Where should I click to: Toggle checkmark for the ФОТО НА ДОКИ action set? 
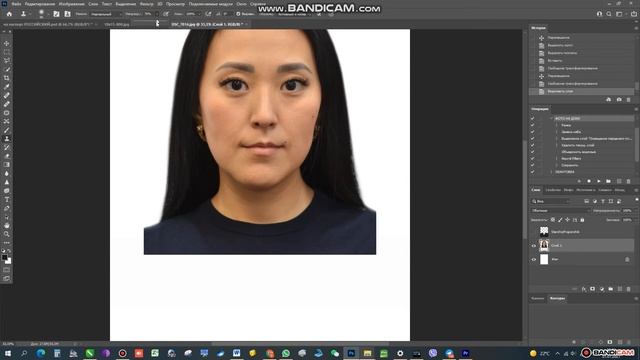coord(532,118)
